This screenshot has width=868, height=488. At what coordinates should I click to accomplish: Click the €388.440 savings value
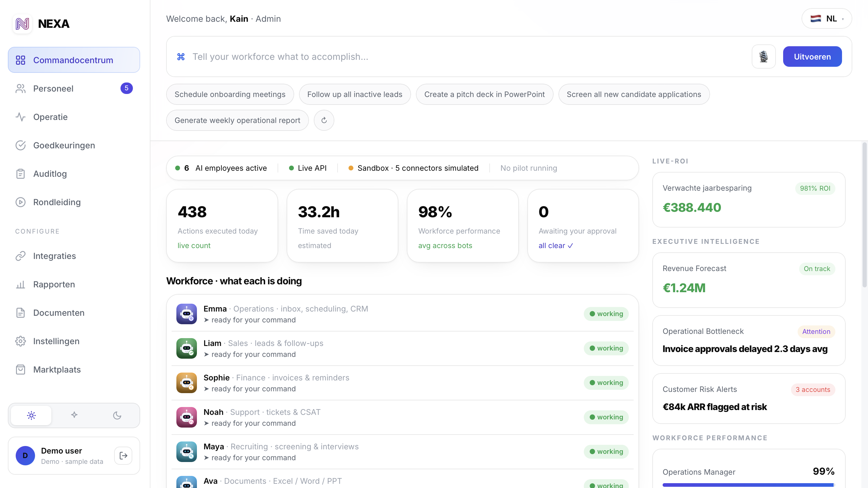click(692, 208)
